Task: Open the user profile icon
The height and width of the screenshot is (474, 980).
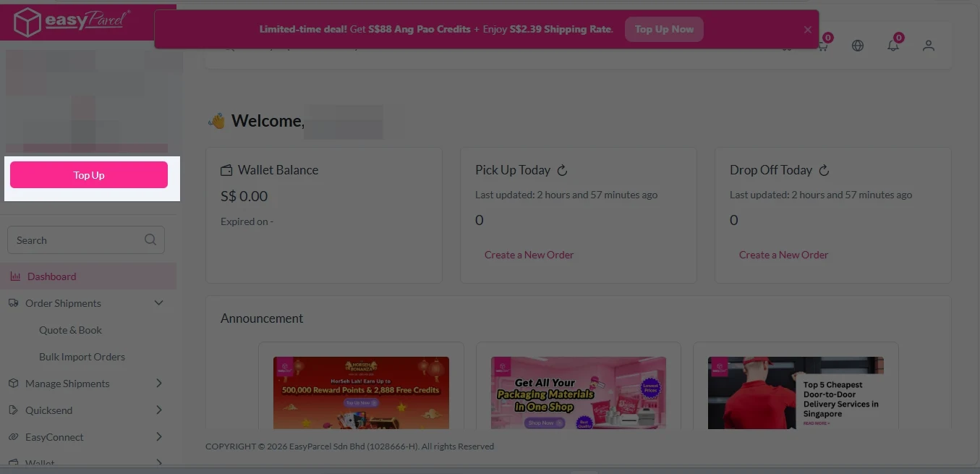Action: 929,46
